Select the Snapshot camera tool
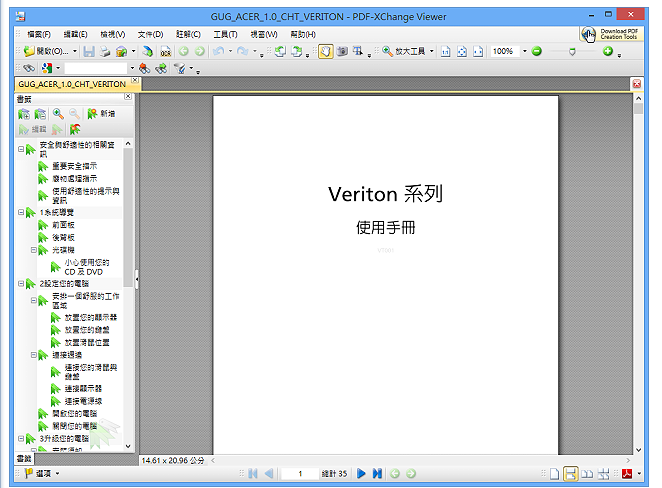The image size is (662, 488). [x=342, y=52]
